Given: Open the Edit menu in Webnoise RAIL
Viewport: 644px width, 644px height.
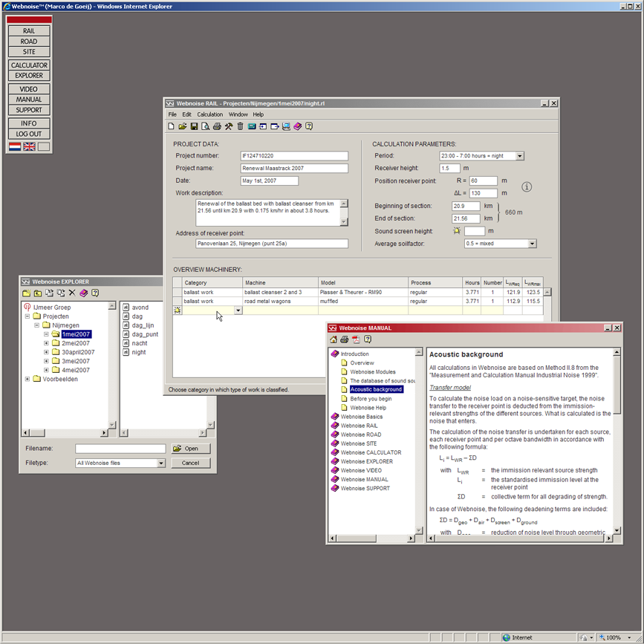Looking at the screenshot, I should (x=187, y=114).
